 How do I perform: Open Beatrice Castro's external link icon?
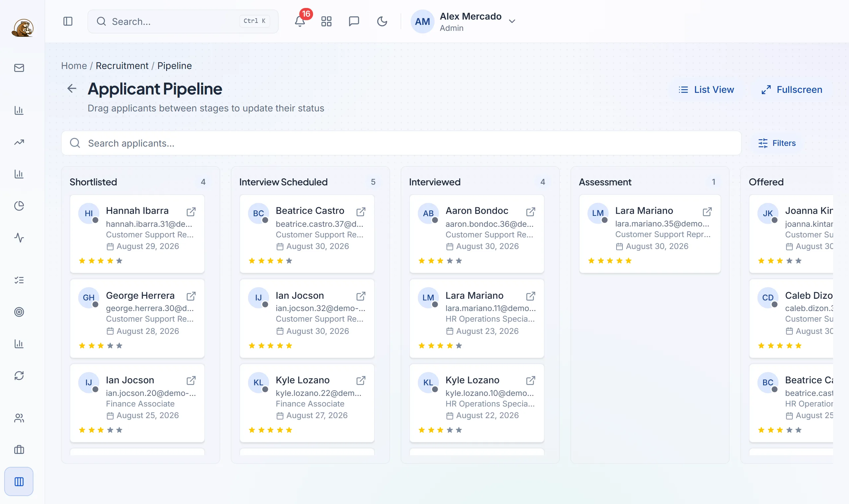point(361,212)
